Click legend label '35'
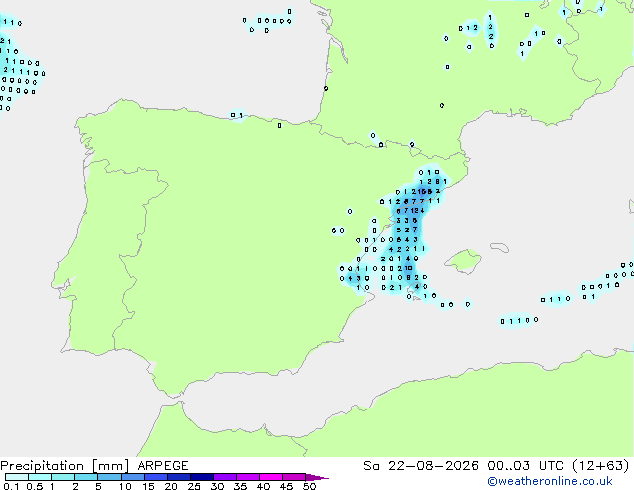This screenshot has height=490, width=634. (x=240, y=486)
